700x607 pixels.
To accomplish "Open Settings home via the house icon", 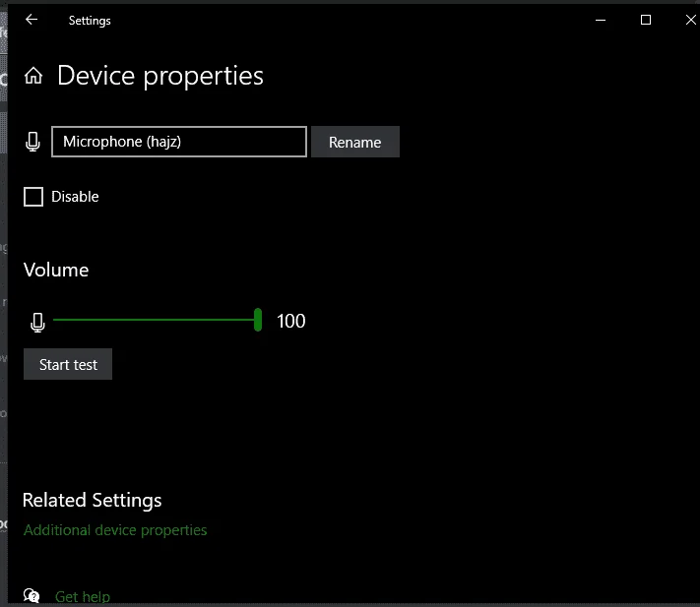I will tap(33, 76).
